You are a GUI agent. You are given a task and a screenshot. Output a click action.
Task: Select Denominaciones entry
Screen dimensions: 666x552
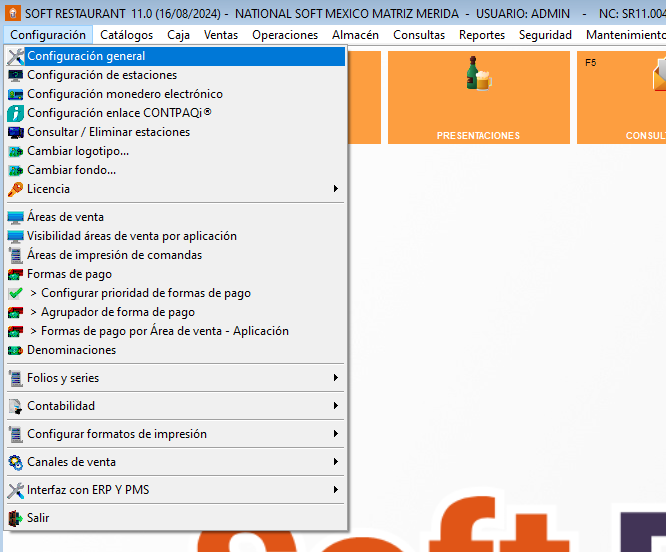pyautogui.click(x=176, y=351)
